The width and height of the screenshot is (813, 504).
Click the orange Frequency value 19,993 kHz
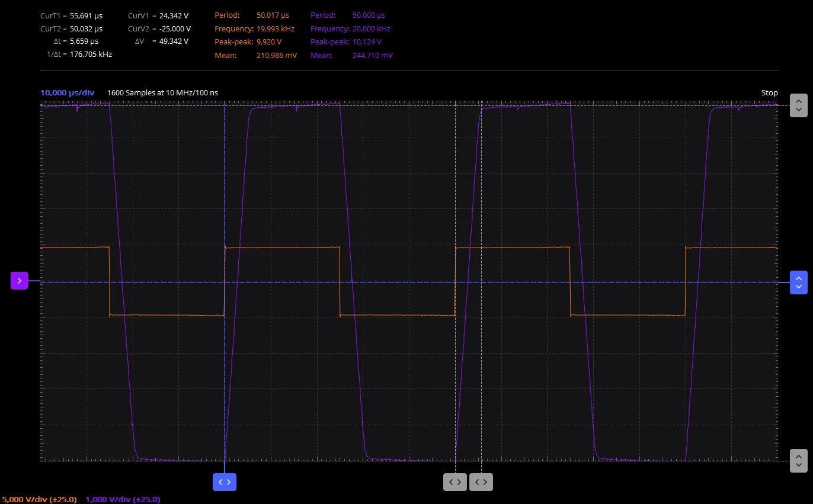point(276,28)
